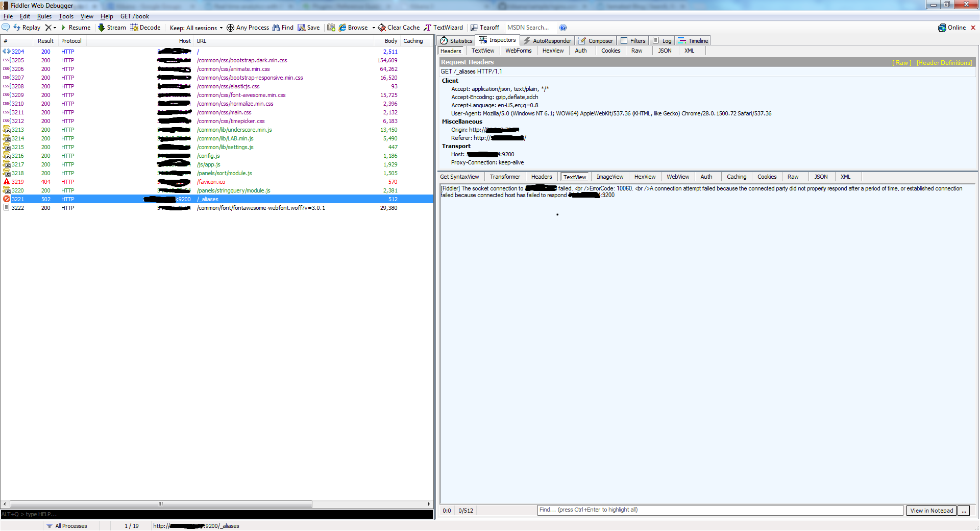Click the Resume toolbar button
This screenshot has width=980, height=531.
pyautogui.click(x=76, y=28)
